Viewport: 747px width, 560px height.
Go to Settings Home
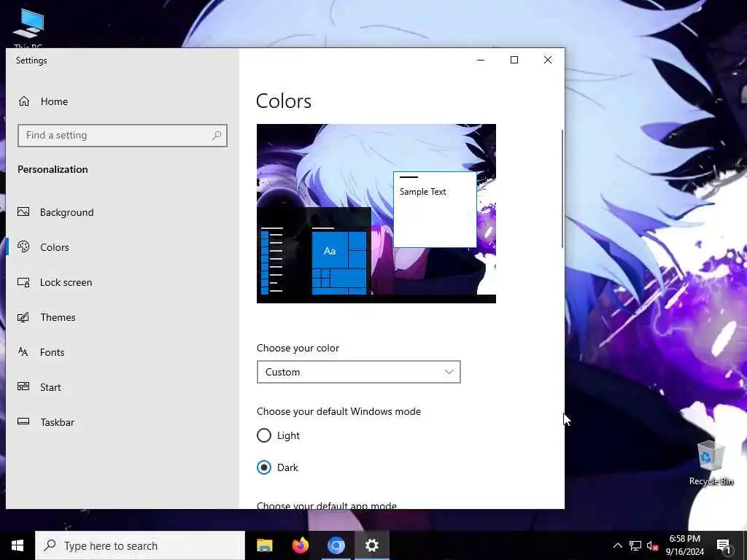[x=123, y=101]
